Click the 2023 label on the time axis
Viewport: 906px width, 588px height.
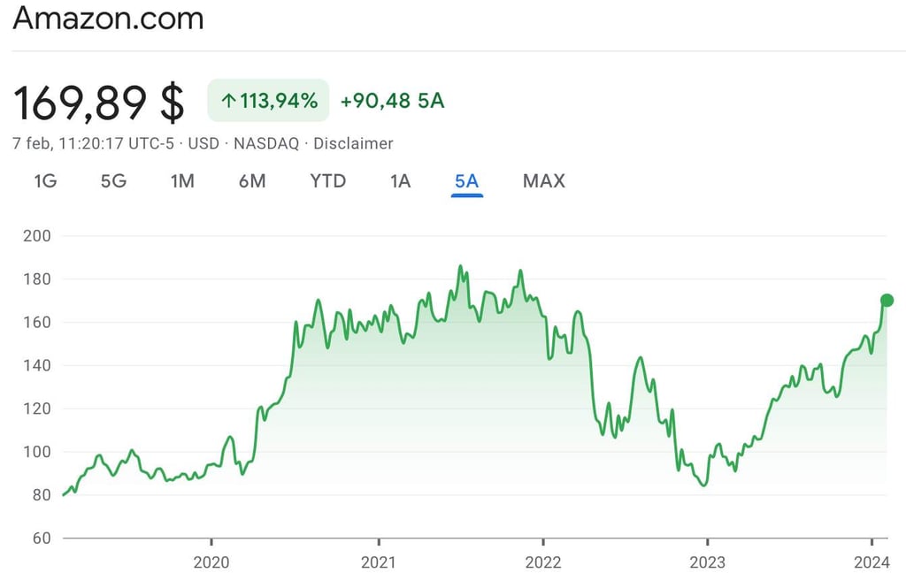point(707,561)
